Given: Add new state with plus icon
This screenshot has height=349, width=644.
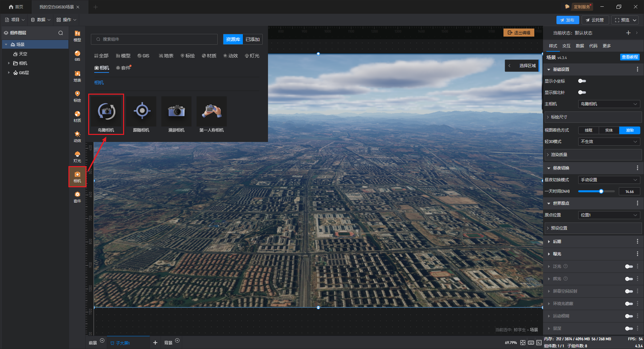Looking at the screenshot, I should point(628,33).
